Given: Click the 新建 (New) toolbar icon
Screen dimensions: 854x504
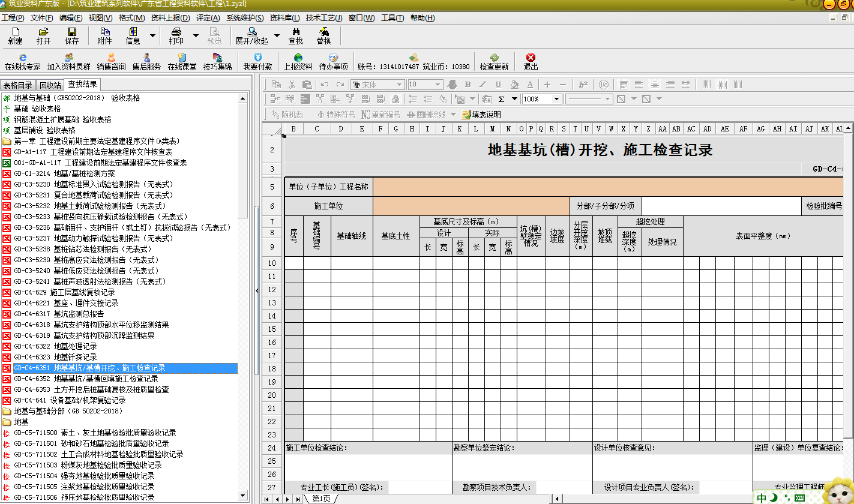Looking at the screenshot, I should (15, 35).
